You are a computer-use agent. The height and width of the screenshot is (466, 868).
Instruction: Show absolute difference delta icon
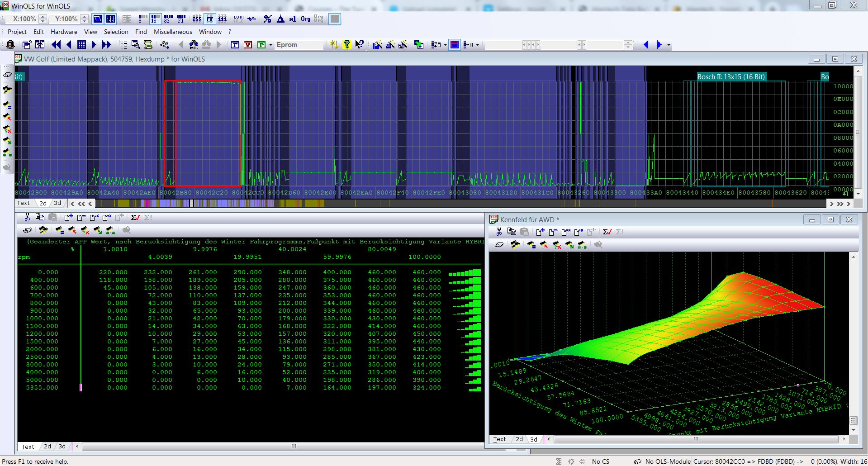pyautogui.click(x=280, y=19)
